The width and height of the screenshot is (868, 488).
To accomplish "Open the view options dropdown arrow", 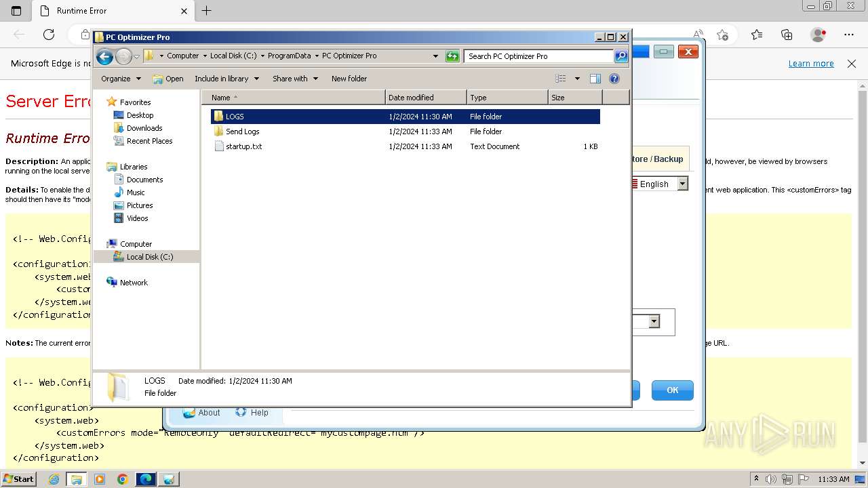I will tap(577, 79).
